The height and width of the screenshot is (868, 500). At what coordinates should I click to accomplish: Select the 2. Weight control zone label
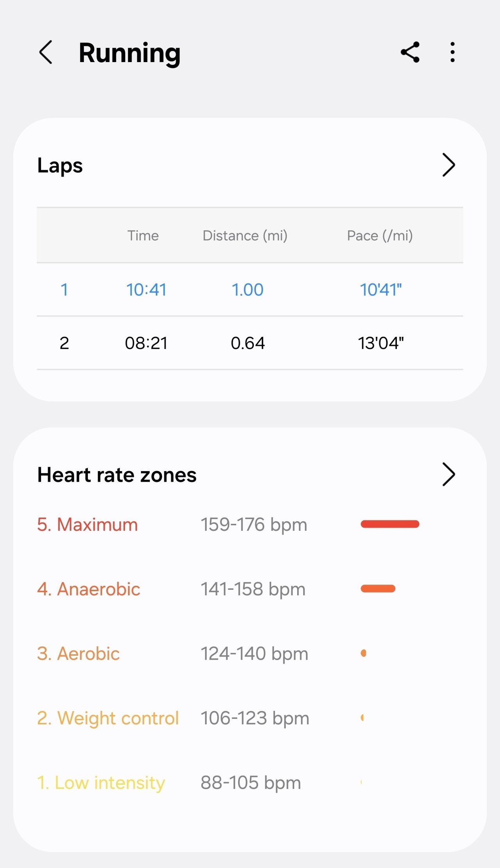108,718
